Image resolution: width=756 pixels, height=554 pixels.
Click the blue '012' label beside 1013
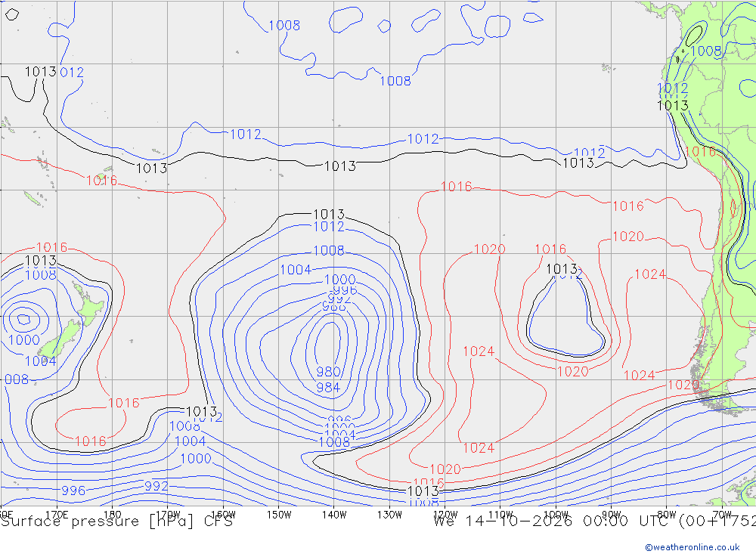pos(72,73)
